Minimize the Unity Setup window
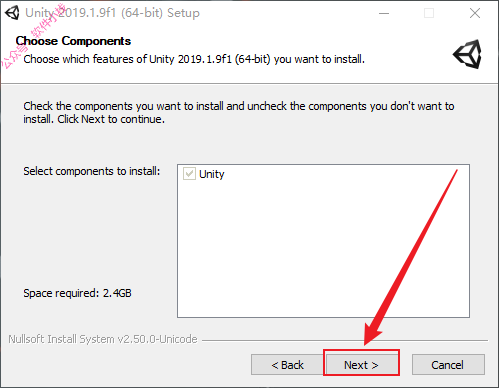This screenshot has width=499, height=388. (384, 13)
